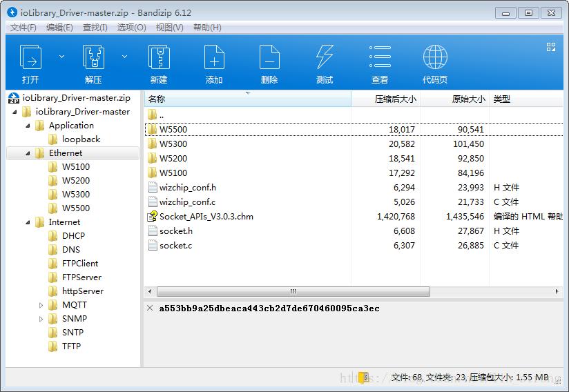The width and height of the screenshot is (569, 392).
Task: Click the 1,435,546 original size value
Action: [465, 217]
